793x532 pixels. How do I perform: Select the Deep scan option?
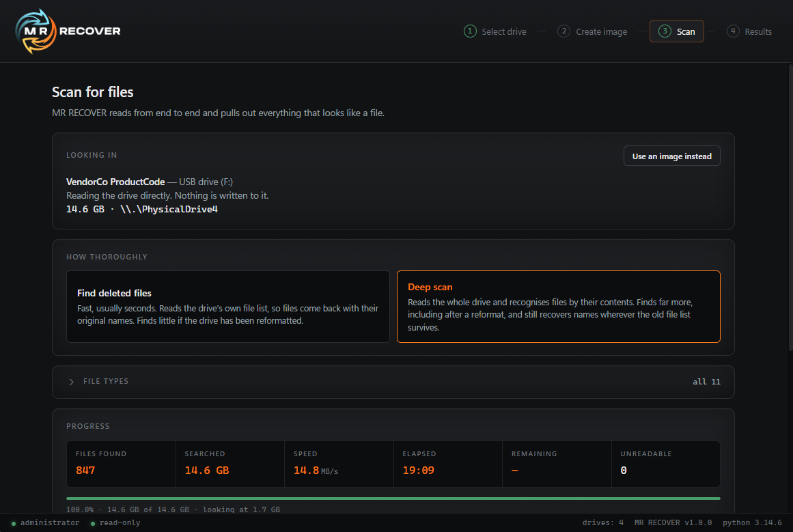558,307
